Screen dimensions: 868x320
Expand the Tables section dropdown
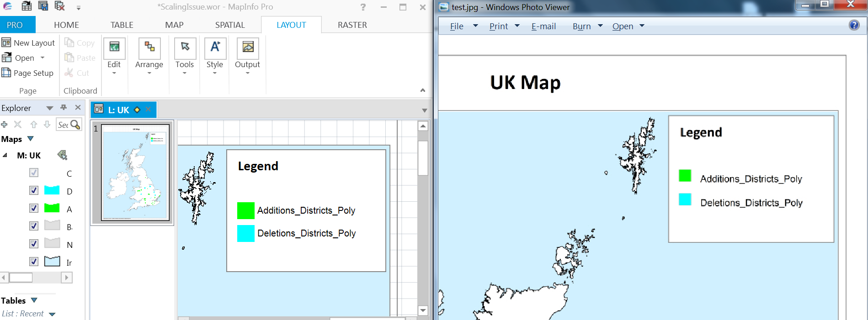[34, 300]
